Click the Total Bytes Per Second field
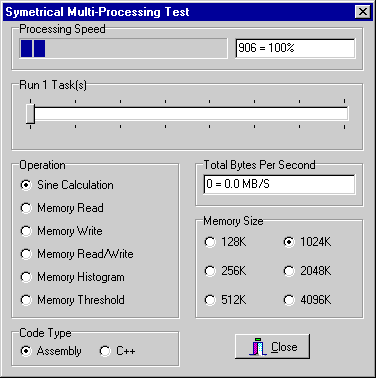This screenshot has width=376, height=378. [x=279, y=184]
